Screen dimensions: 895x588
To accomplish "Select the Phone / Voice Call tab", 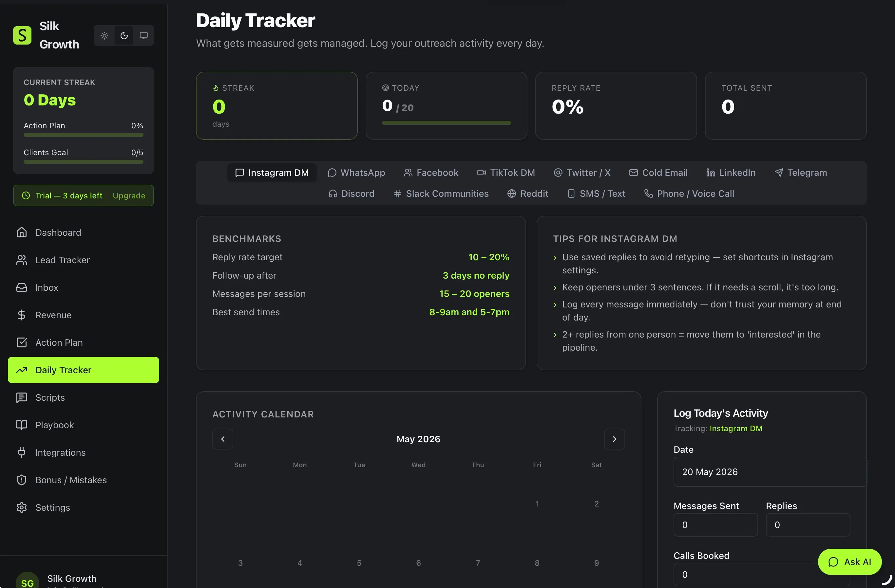I will (x=689, y=193).
